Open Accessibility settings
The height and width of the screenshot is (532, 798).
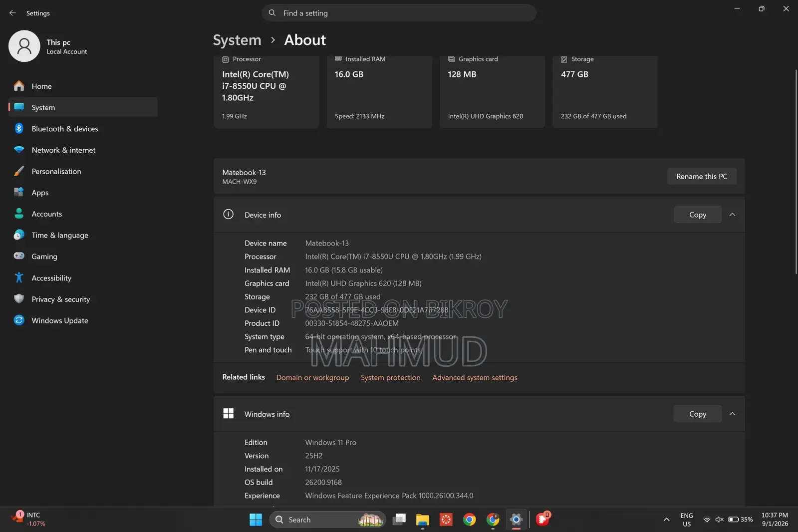click(x=83, y=278)
